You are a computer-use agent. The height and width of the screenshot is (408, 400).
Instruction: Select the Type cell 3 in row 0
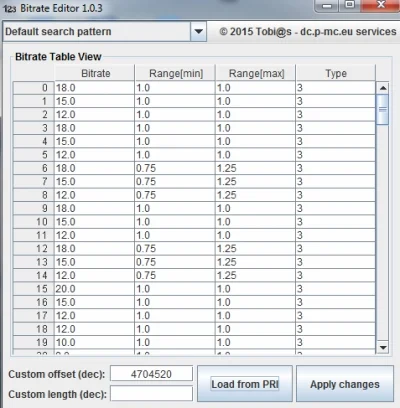(x=336, y=88)
